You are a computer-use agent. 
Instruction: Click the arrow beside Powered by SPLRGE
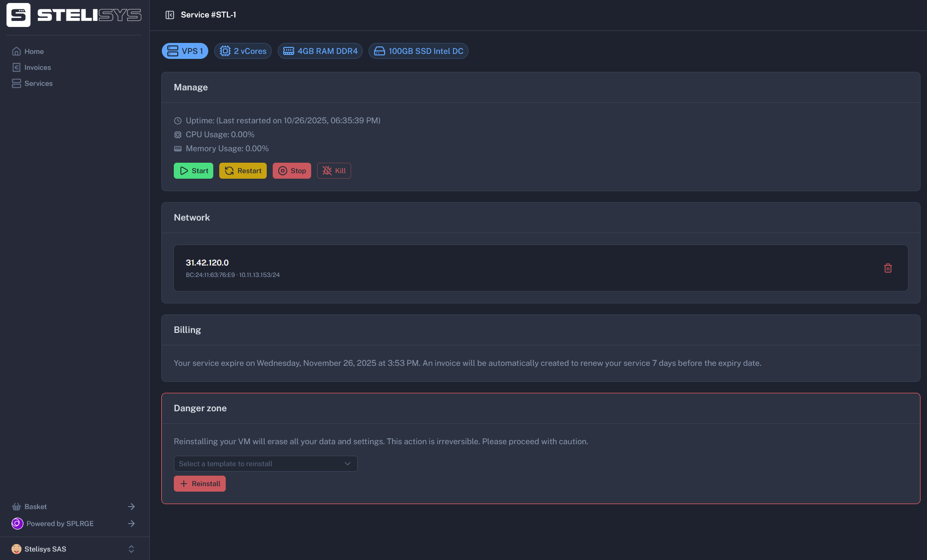tap(131, 524)
